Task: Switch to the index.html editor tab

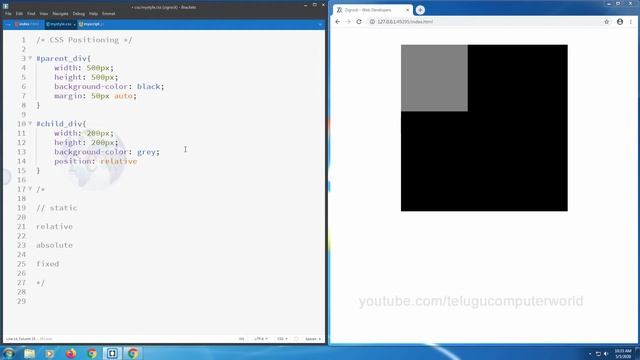Action: (28, 24)
